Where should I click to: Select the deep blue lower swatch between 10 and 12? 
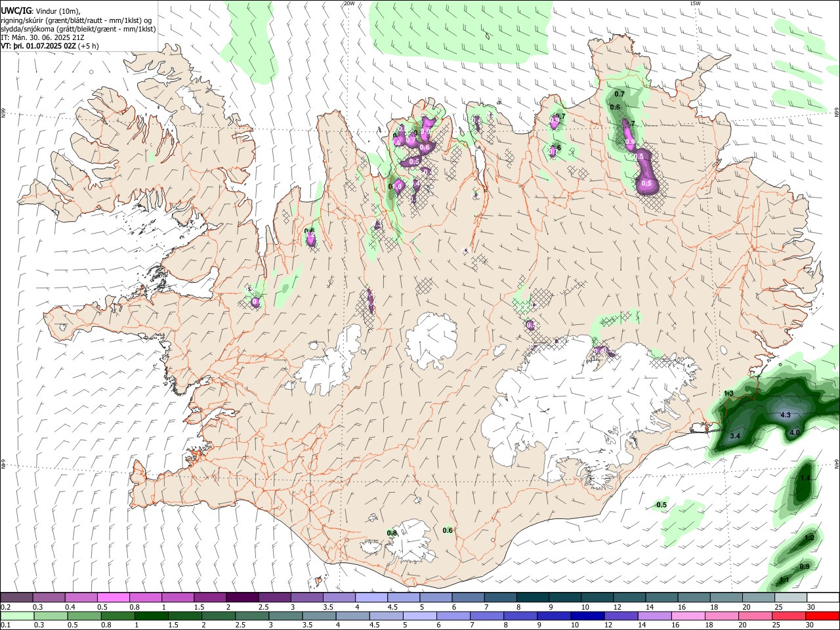click(587, 616)
